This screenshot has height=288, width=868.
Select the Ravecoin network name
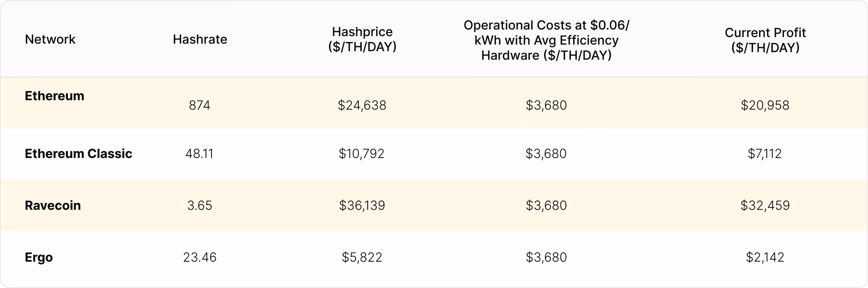point(52,206)
